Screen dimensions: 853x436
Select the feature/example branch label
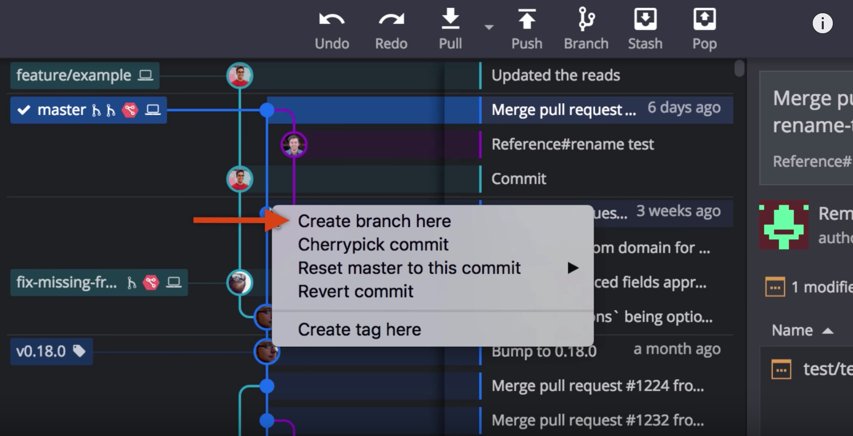[85, 75]
